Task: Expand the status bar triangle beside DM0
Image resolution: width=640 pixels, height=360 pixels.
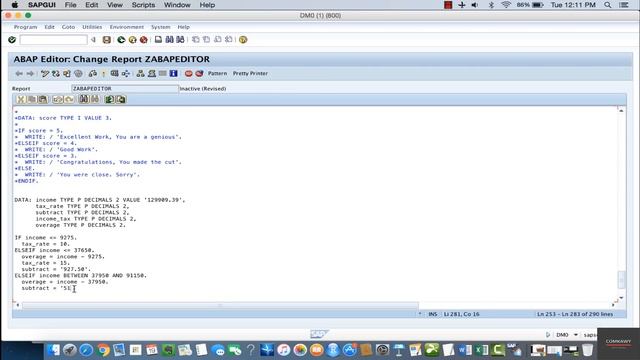Action: pos(548,335)
